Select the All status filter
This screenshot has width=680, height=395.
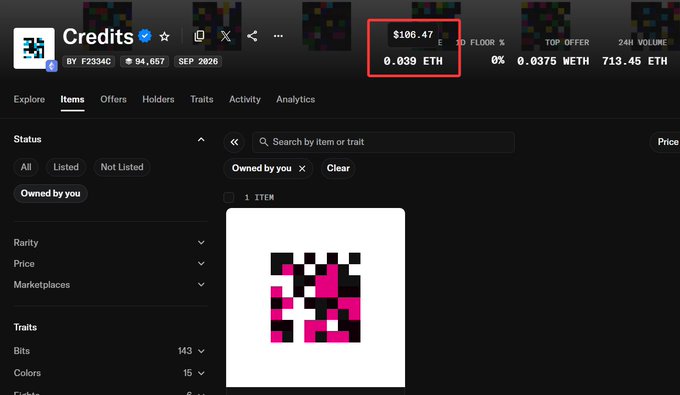pos(26,167)
